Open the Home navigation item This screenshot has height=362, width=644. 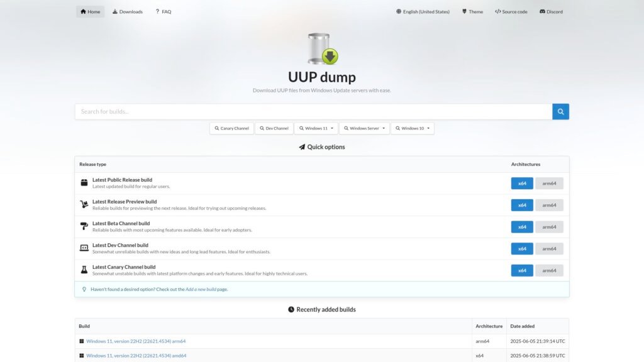91,11
